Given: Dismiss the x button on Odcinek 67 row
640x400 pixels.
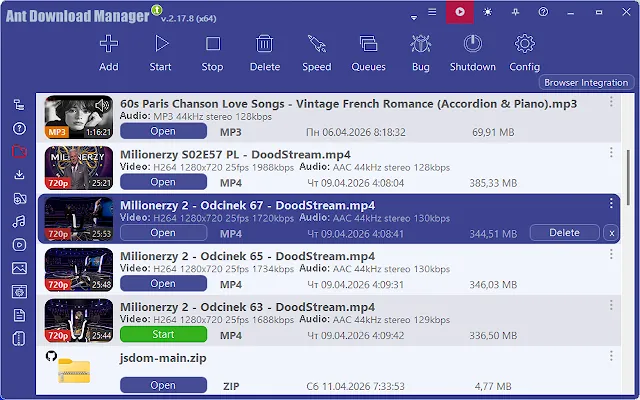Looking at the screenshot, I should 611,233.
